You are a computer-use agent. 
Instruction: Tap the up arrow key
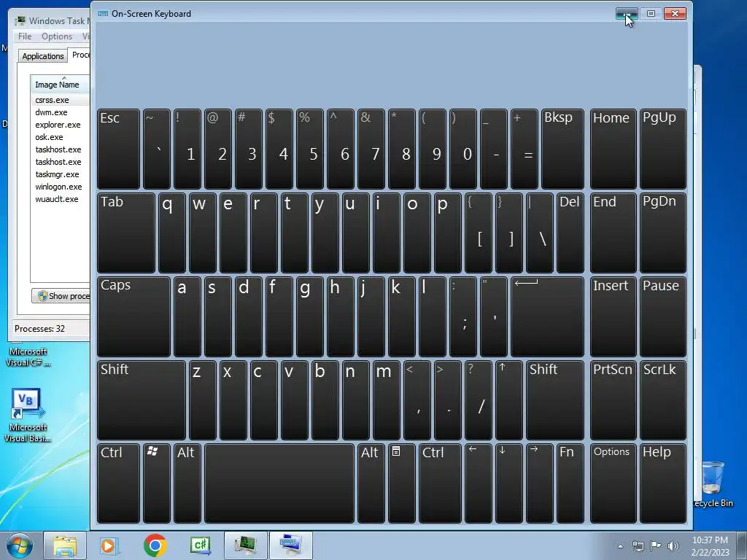coord(508,400)
